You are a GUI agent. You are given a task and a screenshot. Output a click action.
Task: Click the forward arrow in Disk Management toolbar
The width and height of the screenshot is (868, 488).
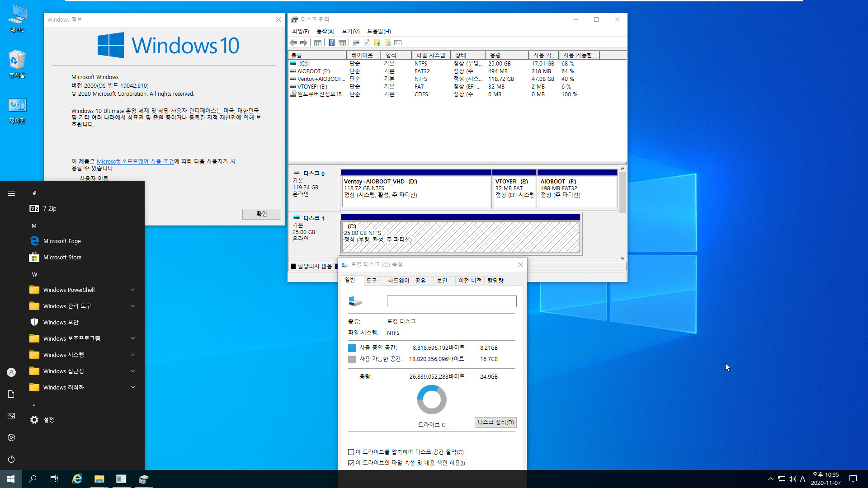click(304, 42)
